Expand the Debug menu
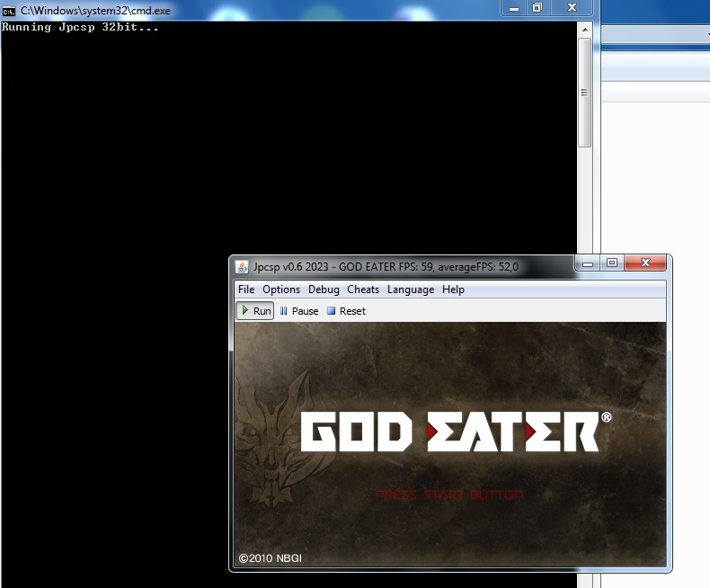 (x=324, y=290)
